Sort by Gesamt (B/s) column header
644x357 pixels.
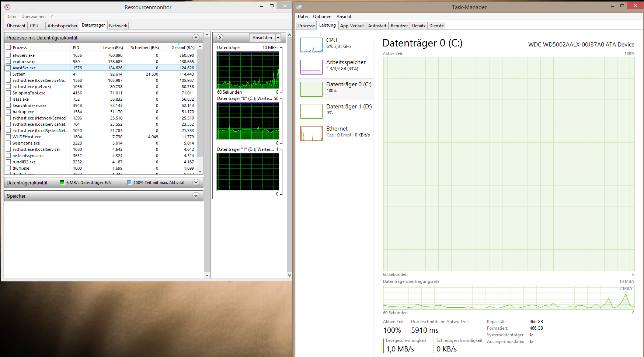pyautogui.click(x=179, y=48)
